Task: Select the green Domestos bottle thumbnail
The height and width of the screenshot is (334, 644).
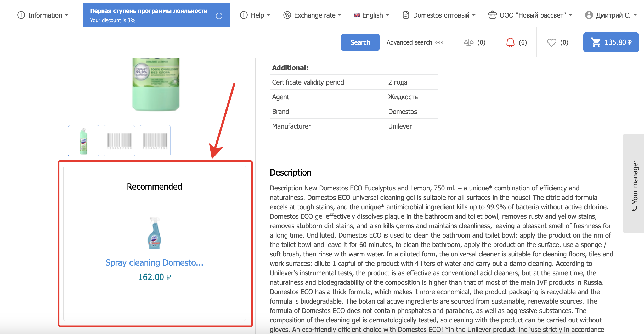Action: tap(83, 141)
